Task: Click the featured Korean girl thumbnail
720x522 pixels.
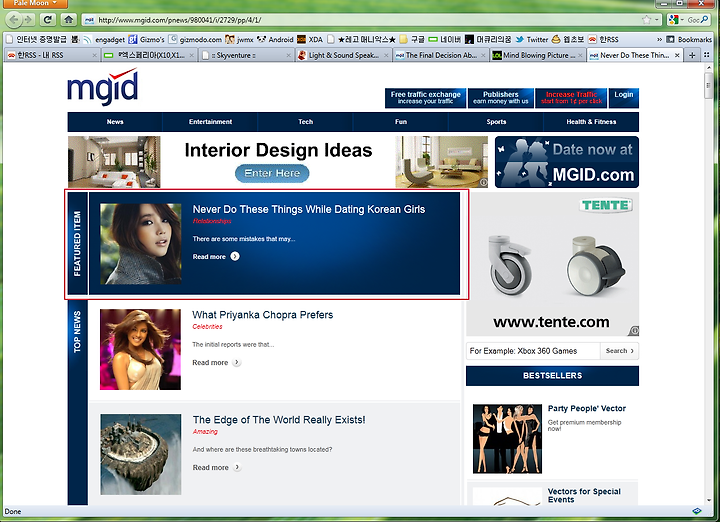Action: pos(141,244)
